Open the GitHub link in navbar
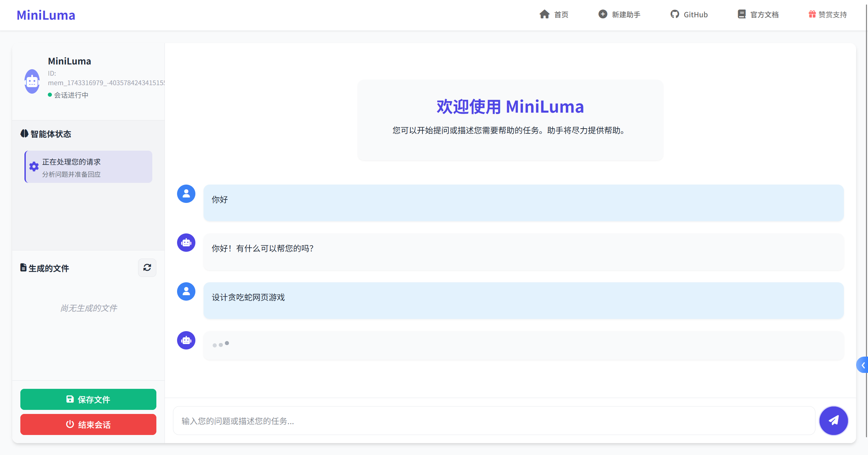The image size is (868, 455). (689, 15)
